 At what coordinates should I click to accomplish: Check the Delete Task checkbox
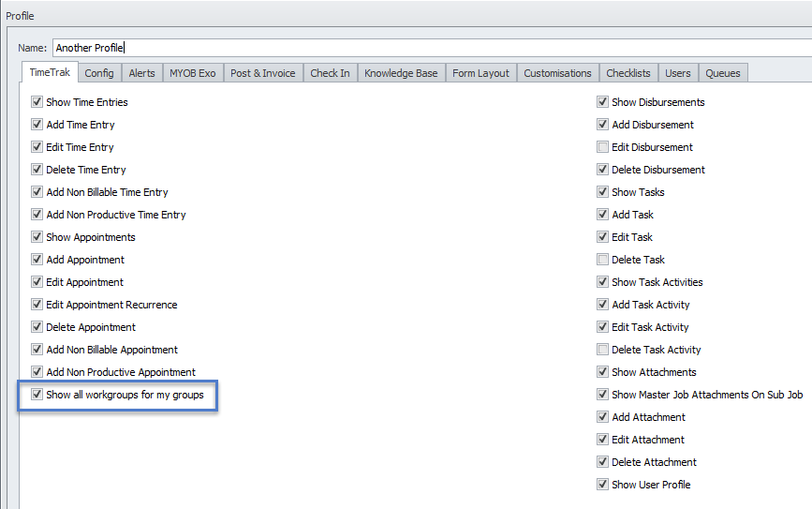tap(603, 260)
